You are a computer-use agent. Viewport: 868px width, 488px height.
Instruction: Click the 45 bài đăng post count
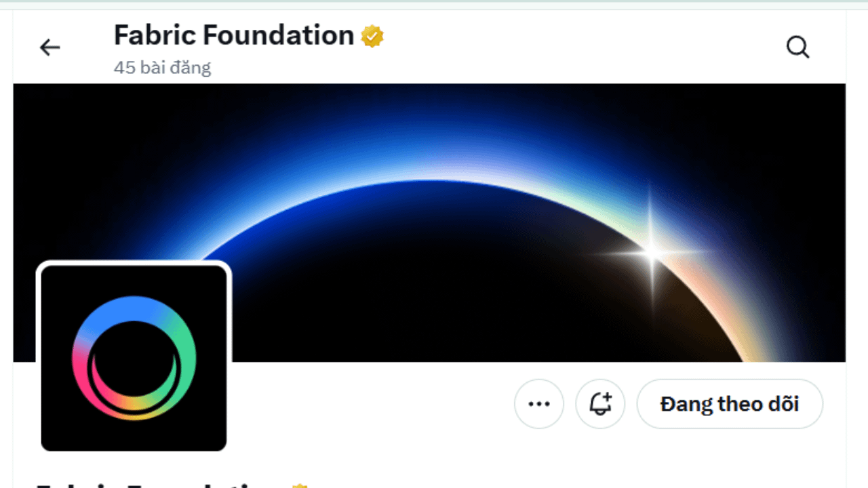pos(162,68)
